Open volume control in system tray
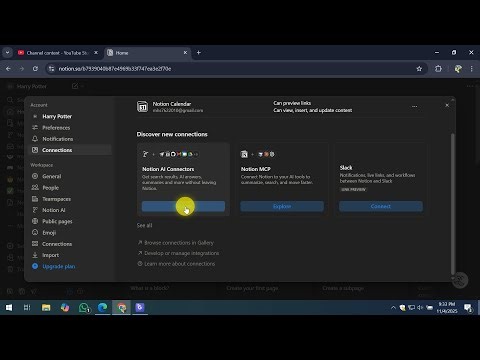The width and height of the screenshot is (480, 360). point(420,308)
